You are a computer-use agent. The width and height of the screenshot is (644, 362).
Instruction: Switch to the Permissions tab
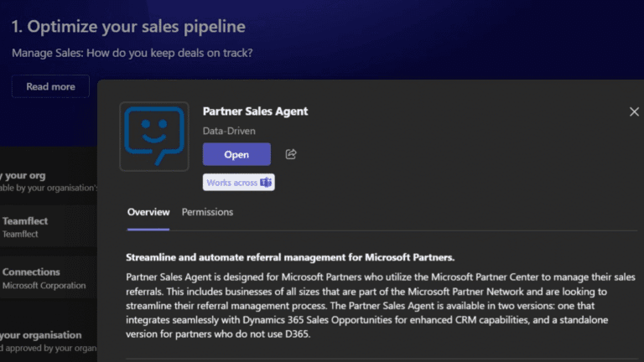(207, 212)
